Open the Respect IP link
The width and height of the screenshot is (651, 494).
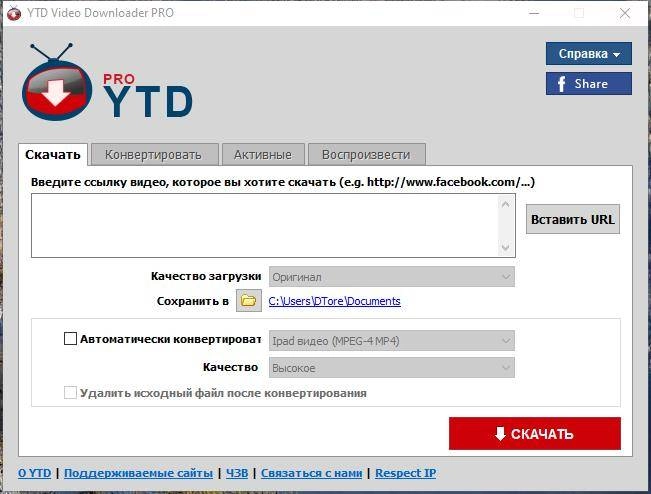406,473
